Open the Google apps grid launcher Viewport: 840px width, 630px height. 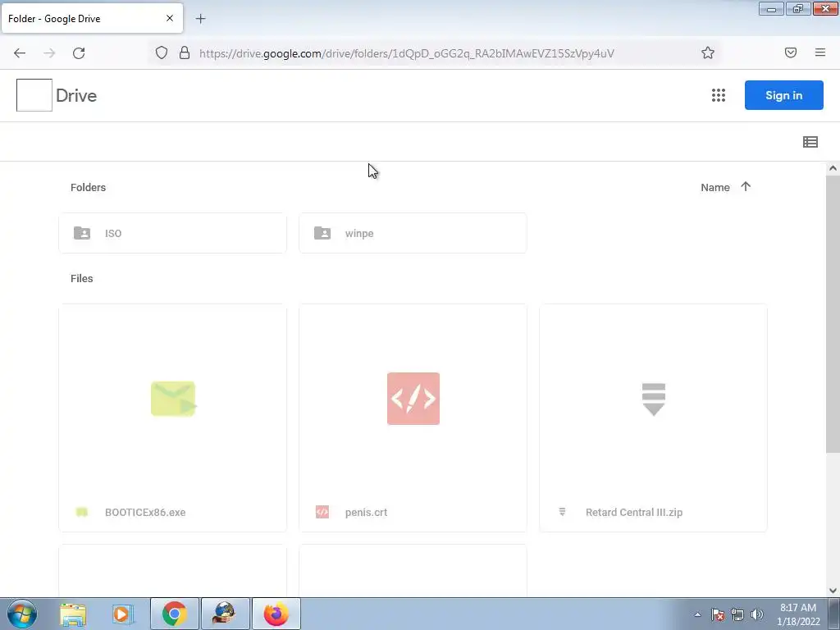coord(719,95)
